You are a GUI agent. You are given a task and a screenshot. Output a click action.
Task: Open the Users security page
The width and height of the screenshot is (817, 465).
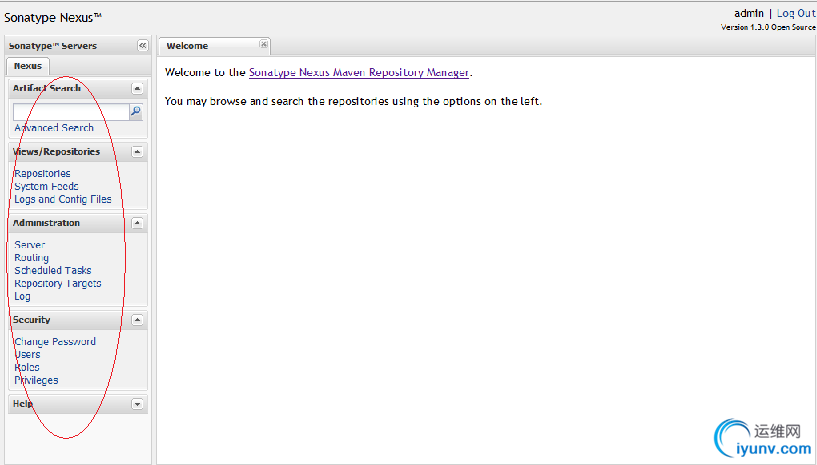pos(28,354)
